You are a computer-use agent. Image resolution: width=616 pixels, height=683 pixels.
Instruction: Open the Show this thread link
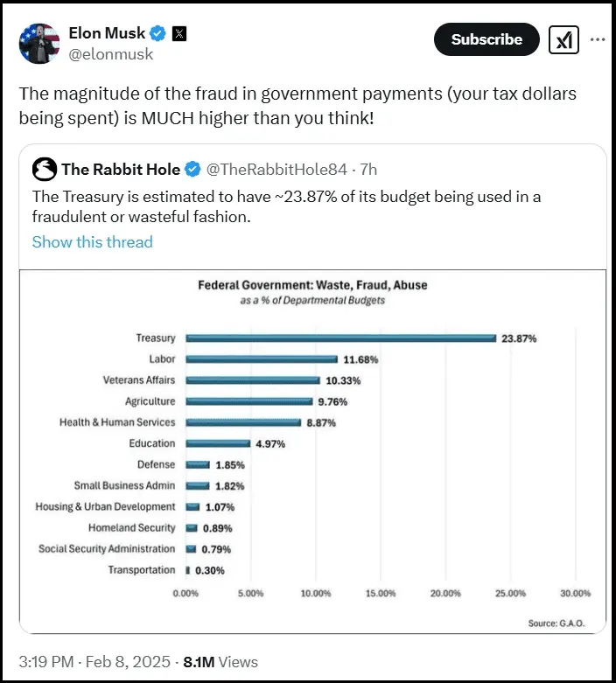(92, 242)
